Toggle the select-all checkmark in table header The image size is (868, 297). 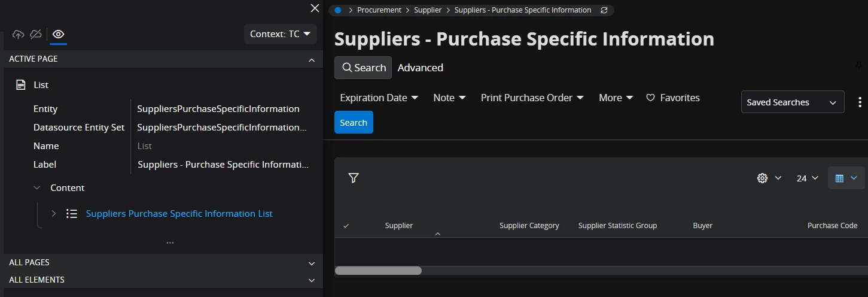[x=346, y=226]
